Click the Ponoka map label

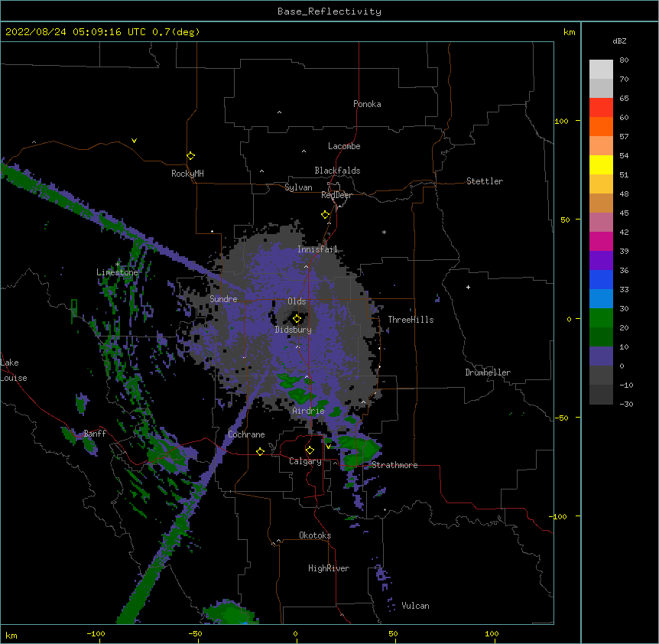pos(367,104)
